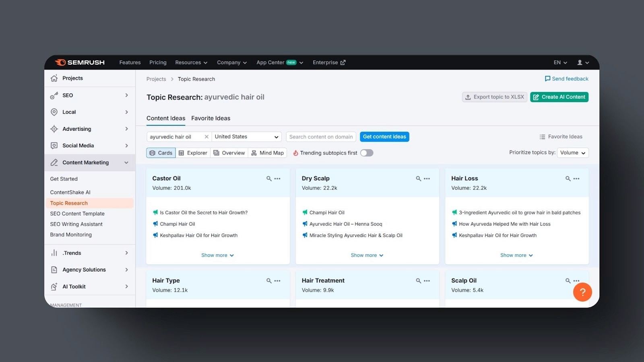644x362 pixels.
Task: Click the Social Media icon
Action: click(54, 146)
